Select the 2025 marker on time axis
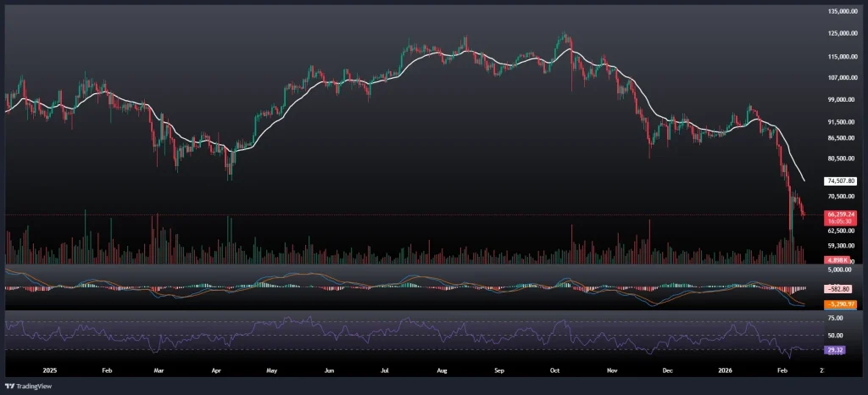 [51, 370]
